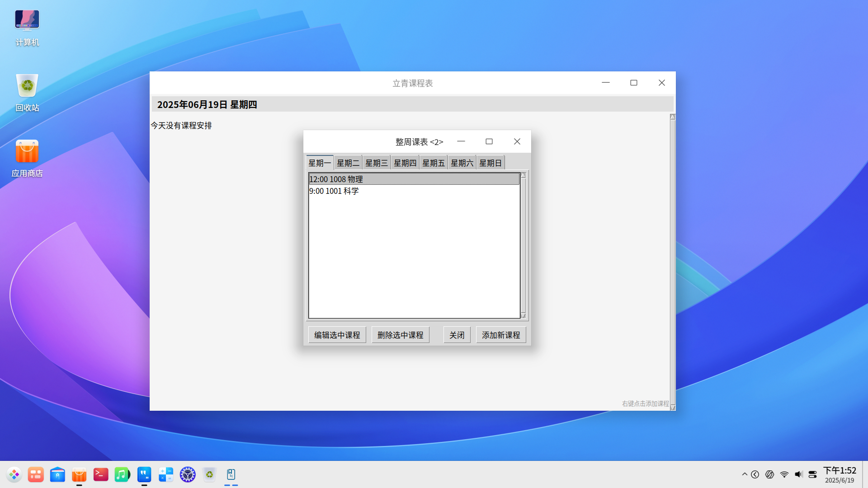
Task: Click the main window scrollbar up arrow
Action: (x=673, y=117)
